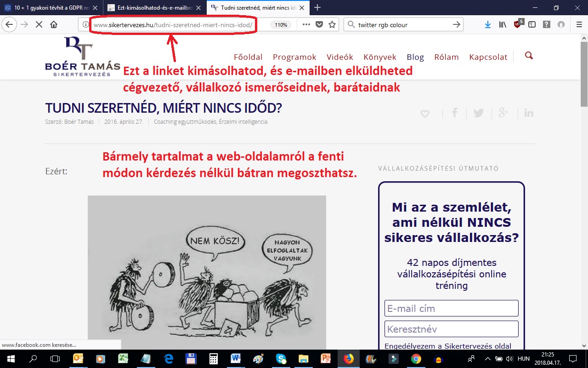Open the Windows Start menu
The width and height of the screenshot is (588, 368).
pyautogui.click(x=11, y=359)
